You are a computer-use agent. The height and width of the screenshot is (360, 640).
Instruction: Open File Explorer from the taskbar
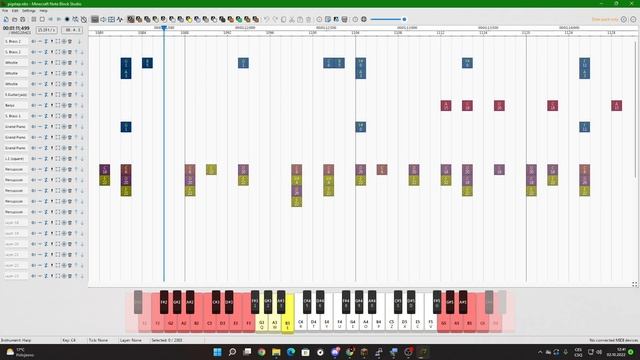[x=276, y=352]
